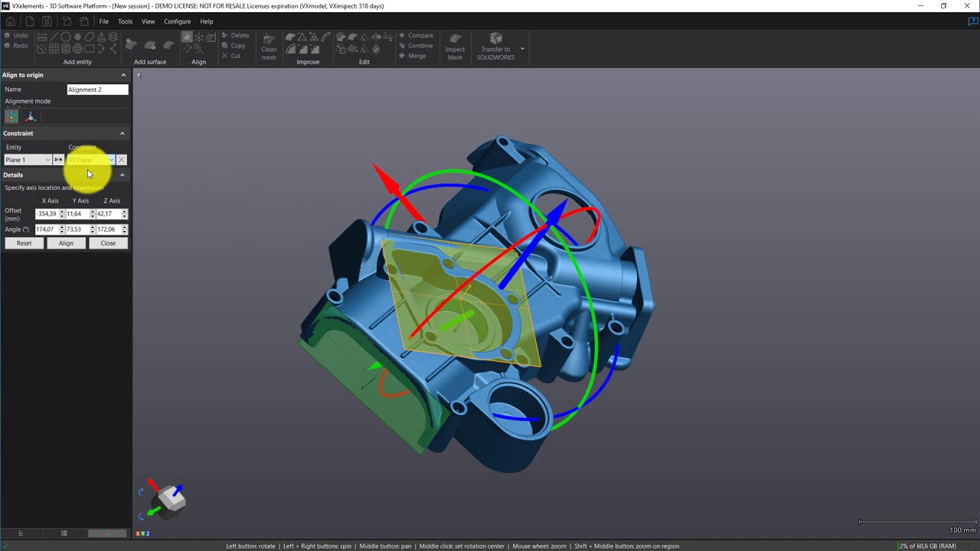
Task: Open the Tools menu
Action: [x=125, y=21]
